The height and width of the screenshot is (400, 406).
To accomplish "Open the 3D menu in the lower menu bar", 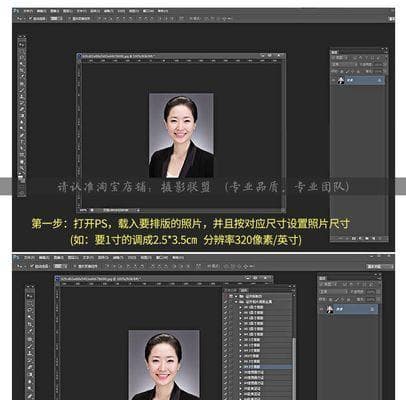I will 132,258.
